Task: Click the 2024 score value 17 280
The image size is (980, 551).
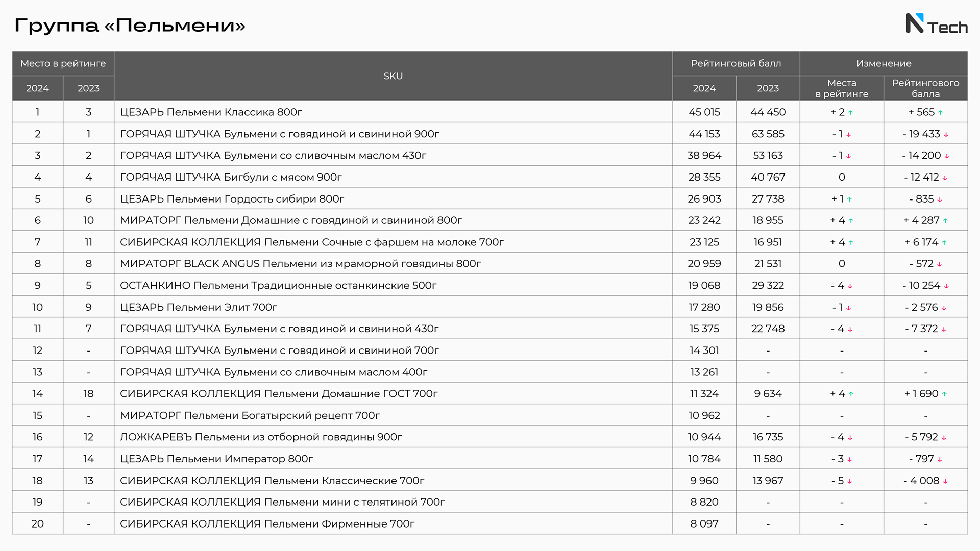Action: click(x=704, y=307)
